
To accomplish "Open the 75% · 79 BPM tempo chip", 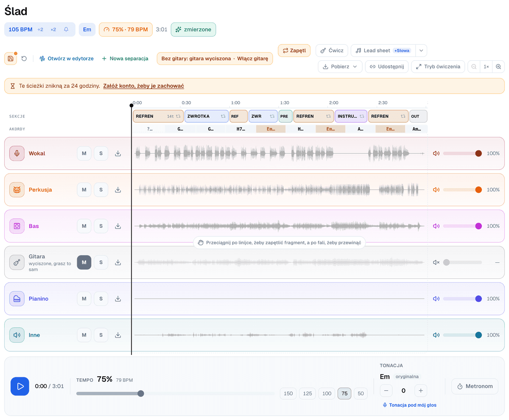I will [126, 30].
